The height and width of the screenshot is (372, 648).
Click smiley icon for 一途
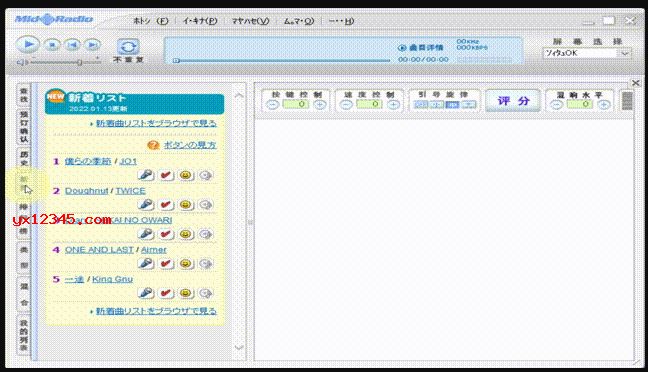tap(186, 293)
